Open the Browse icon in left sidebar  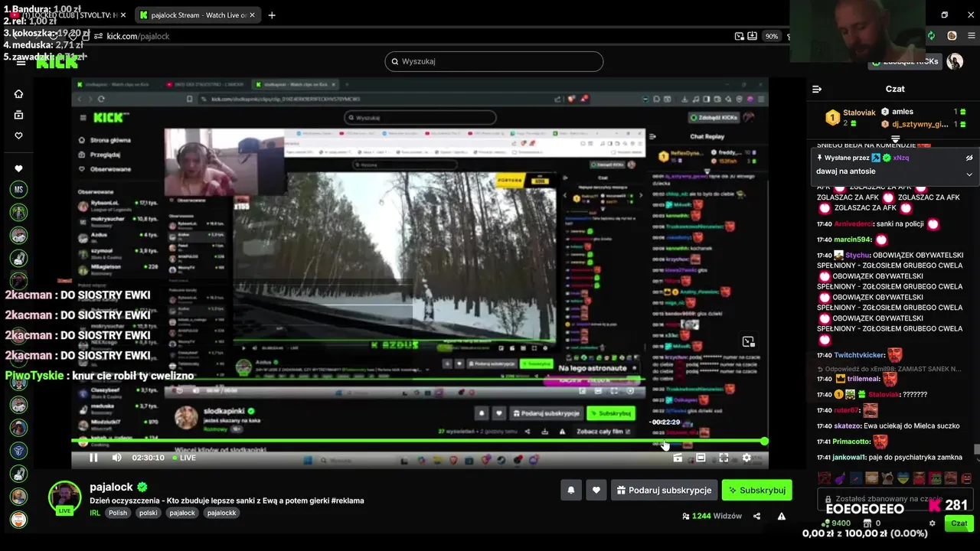click(19, 115)
